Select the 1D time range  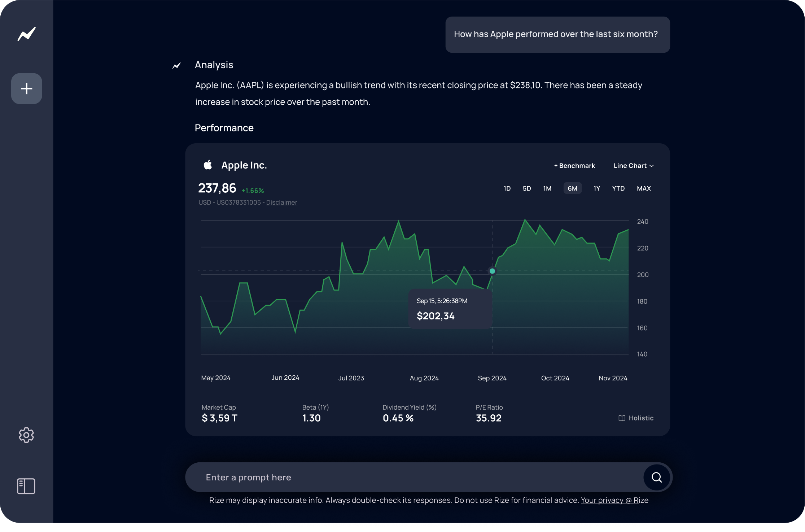pyautogui.click(x=507, y=188)
